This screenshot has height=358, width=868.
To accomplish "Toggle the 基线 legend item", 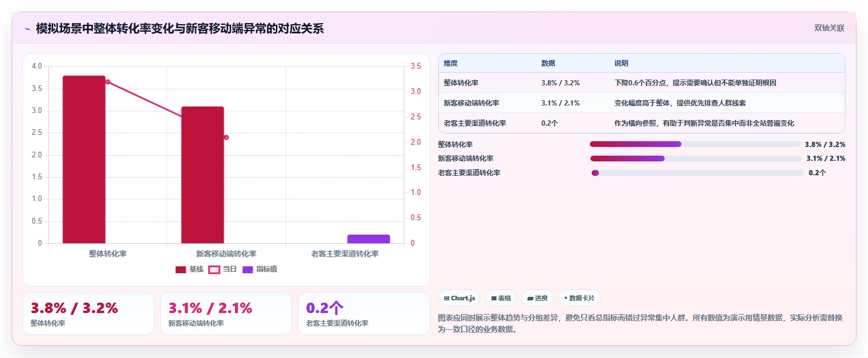I will [189, 269].
